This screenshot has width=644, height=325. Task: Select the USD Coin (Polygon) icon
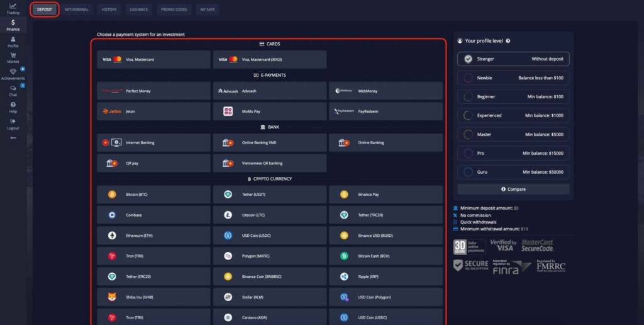[x=344, y=297]
